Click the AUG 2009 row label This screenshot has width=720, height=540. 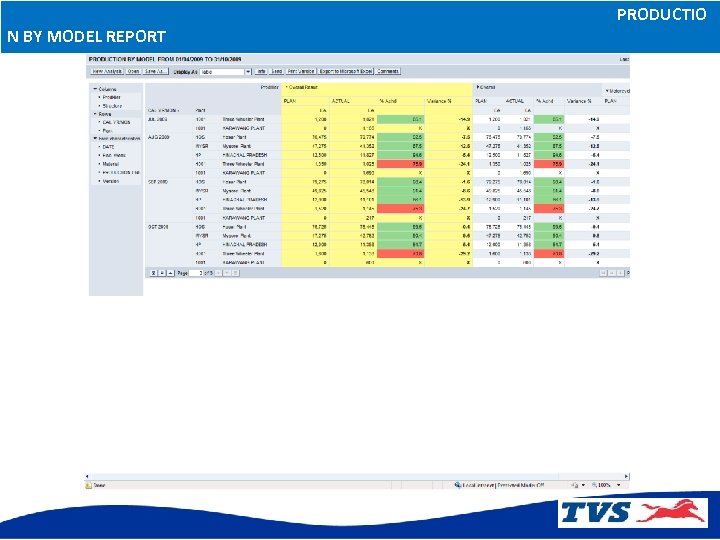[158, 137]
